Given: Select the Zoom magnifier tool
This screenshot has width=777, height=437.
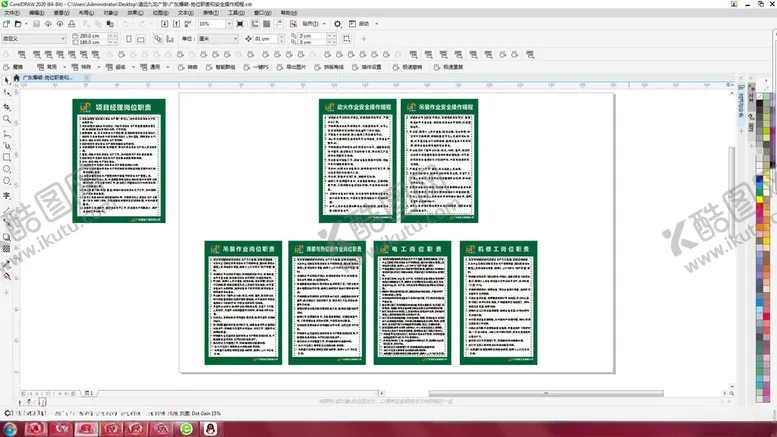Looking at the screenshot, I should [6, 119].
